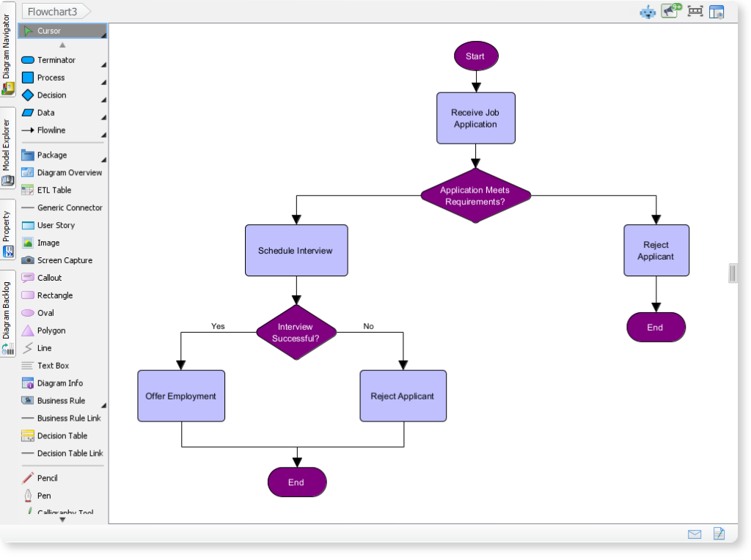The image size is (751, 560).
Task: Select the Decision shape tool
Action: [x=51, y=95]
